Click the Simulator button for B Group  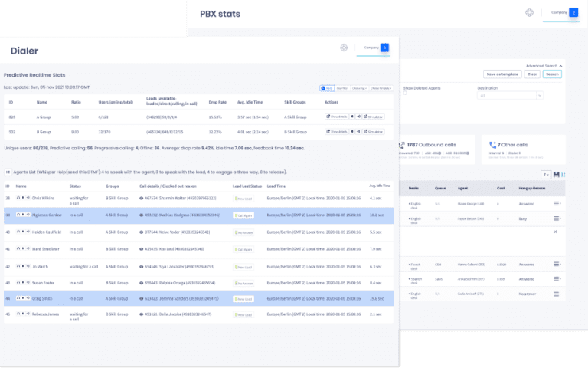click(x=374, y=132)
